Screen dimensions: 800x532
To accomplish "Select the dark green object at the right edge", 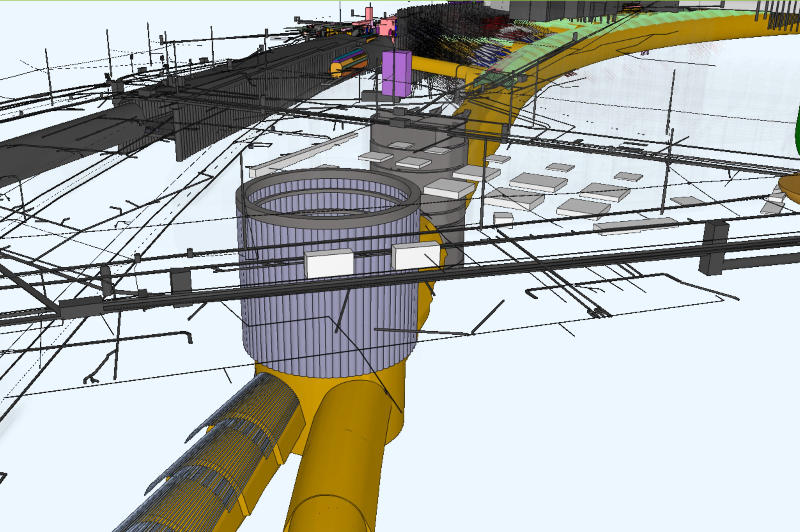I will 797,128.
